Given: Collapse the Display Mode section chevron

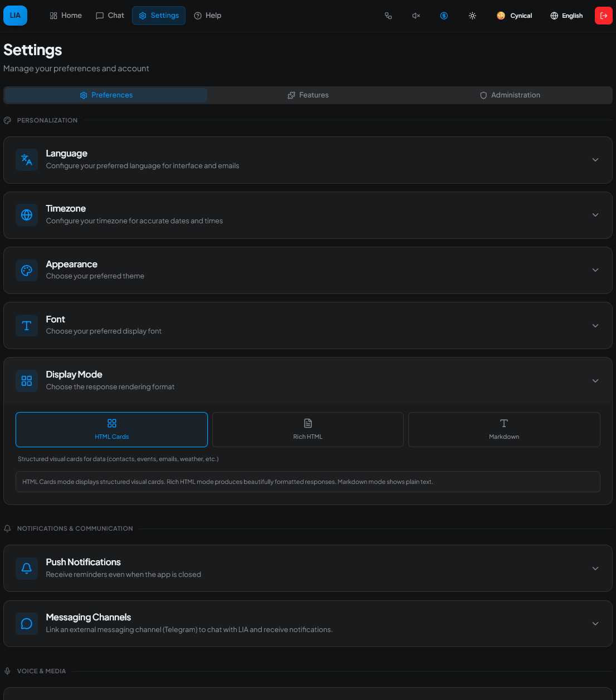Looking at the screenshot, I should tap(595, 381).
